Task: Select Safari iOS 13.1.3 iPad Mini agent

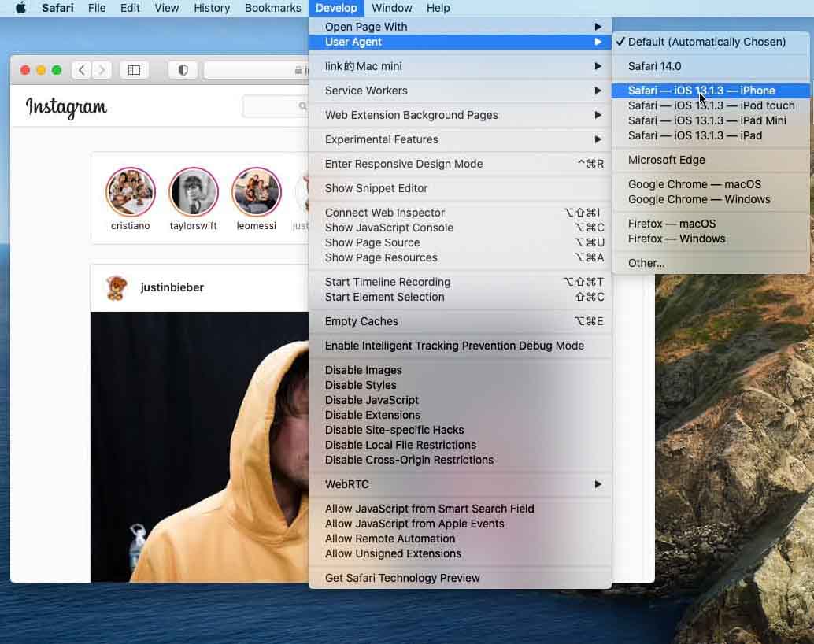Action: (x=711, y=121)
